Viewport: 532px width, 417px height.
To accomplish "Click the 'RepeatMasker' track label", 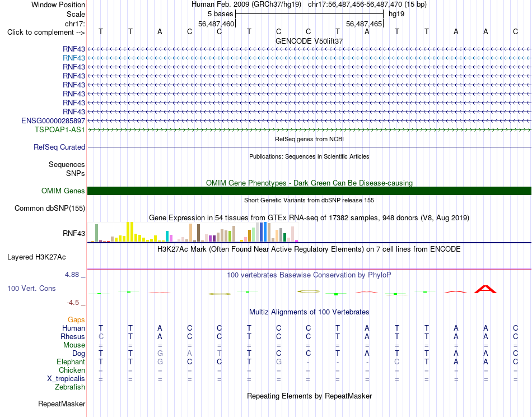I will [62, 404].
